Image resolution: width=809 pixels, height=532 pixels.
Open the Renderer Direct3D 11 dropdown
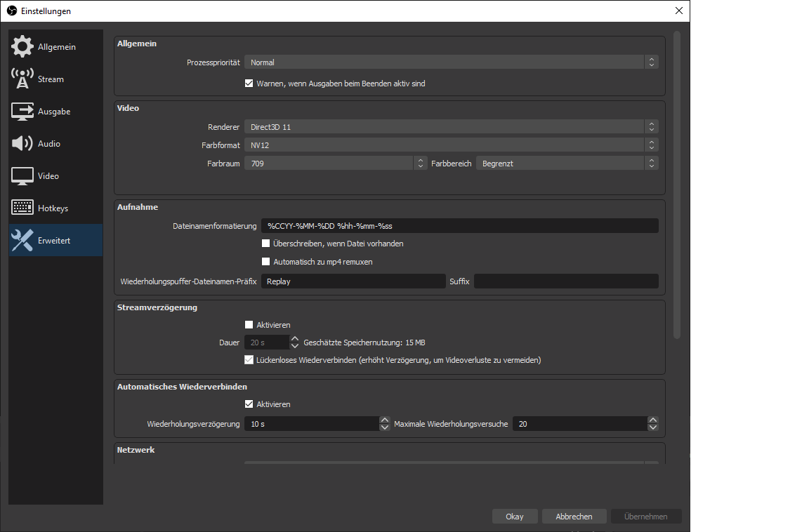pyautogui.click(x=452, y=127)
